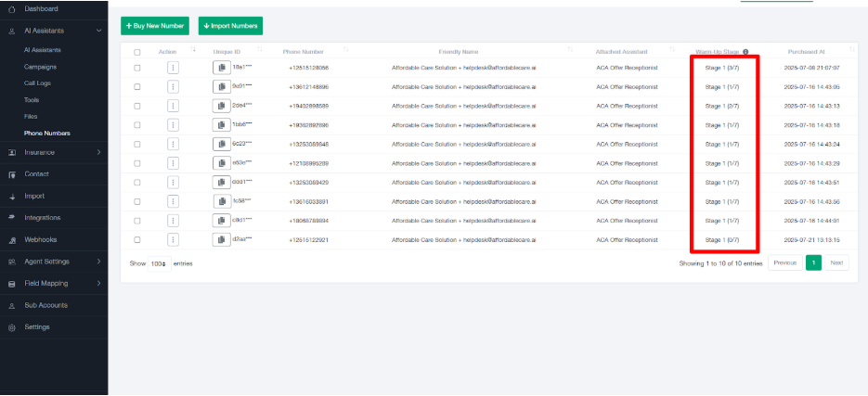The width and height of the screenshot is (868, 396).
Task: Check the row for phone +13612148896
Action: (x=137, y=86)
